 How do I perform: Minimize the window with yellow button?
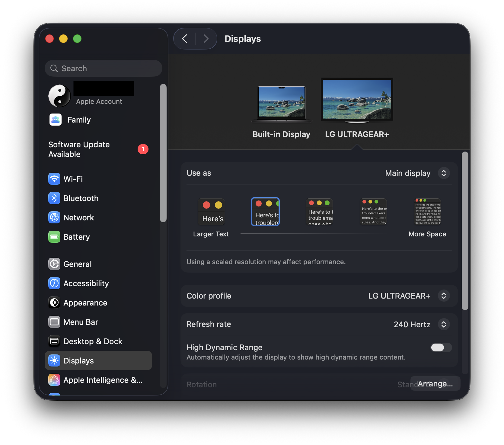[63, 39]
